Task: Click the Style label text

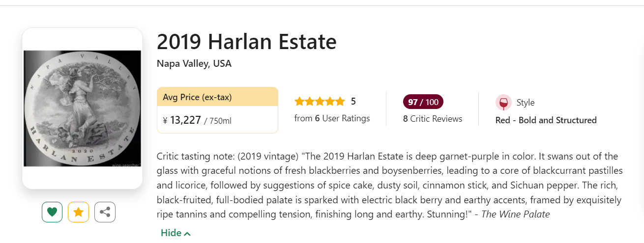Action: pos(525,103)
